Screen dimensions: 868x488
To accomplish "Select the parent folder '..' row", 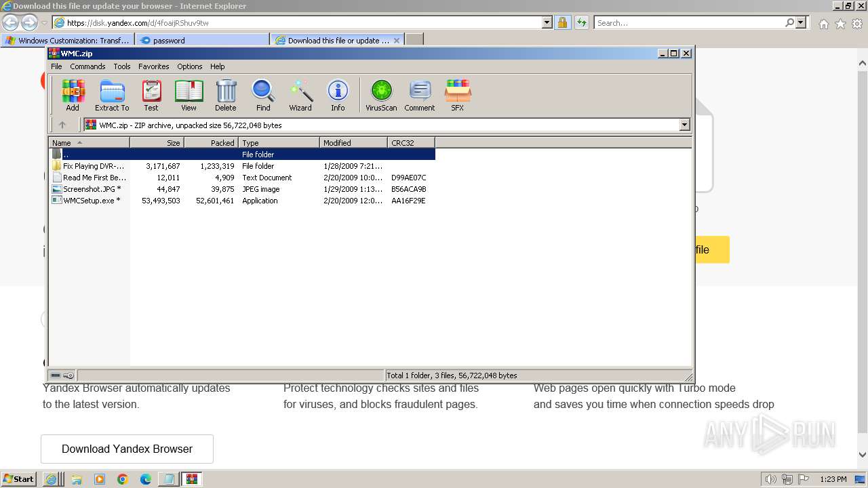I will (242, 155).
